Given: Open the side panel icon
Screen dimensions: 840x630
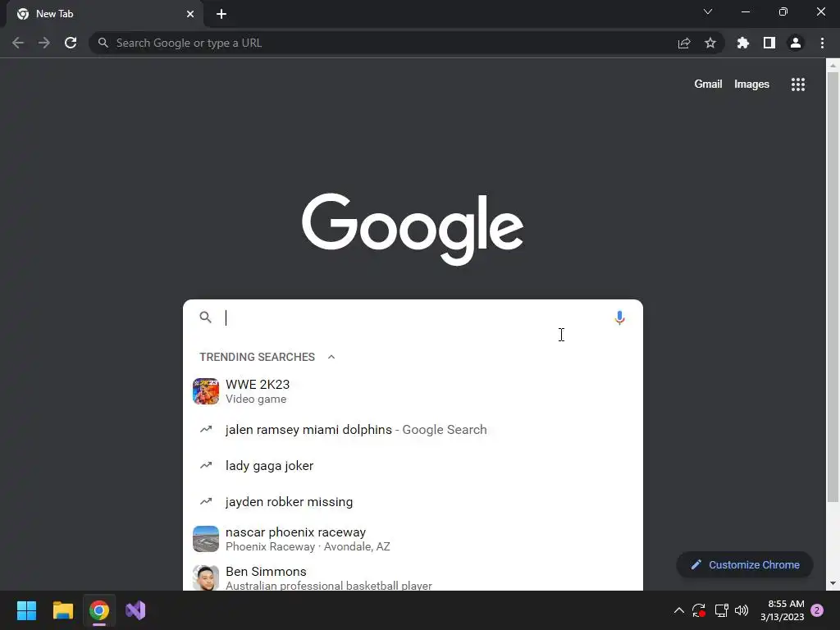Looking at the screenshot, I should 769,43.
